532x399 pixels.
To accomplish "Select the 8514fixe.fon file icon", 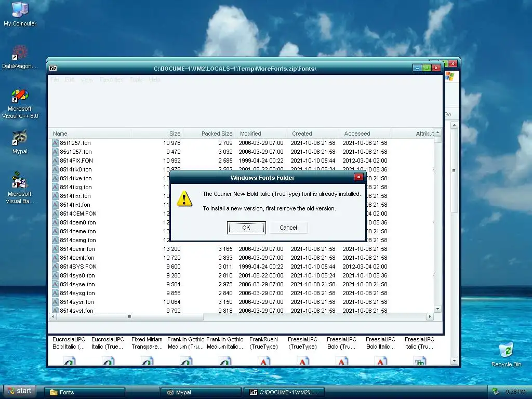I will coord(55,178).
